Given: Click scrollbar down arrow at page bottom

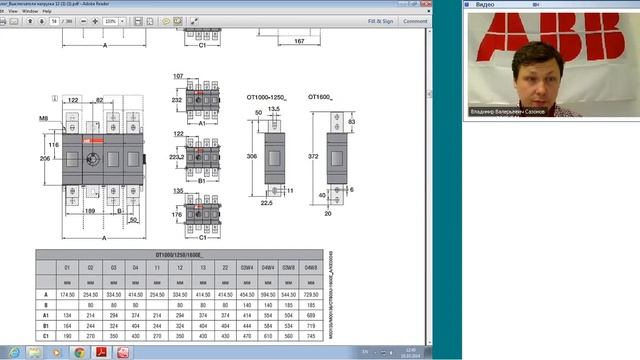Looking at the screenshot, I should point(429,342).
